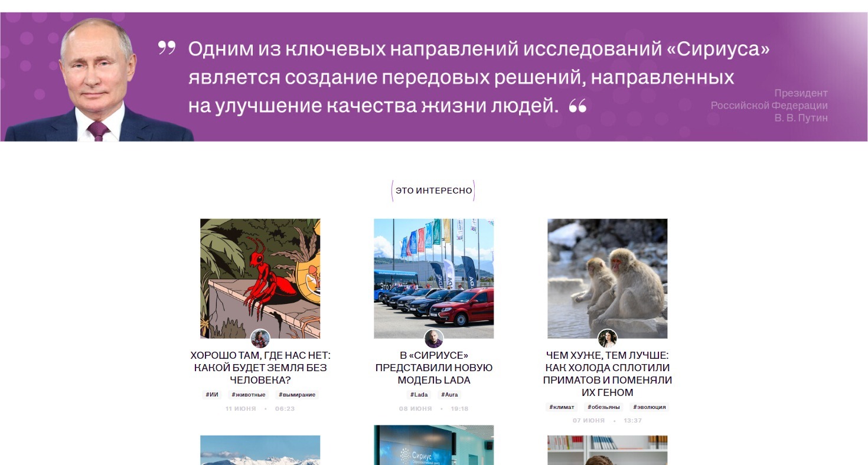The image size is (868, 465).
Task: Select the #климат tag
Action: 562,407
